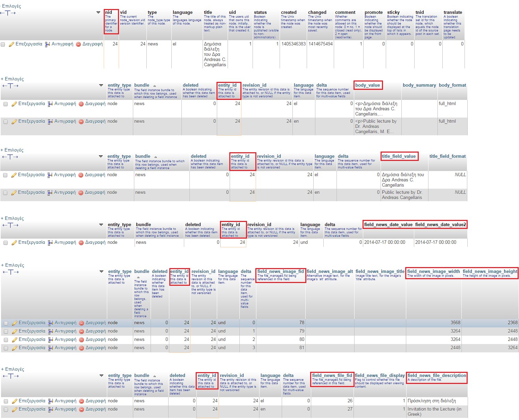Click the delete icon in the title_field_value 'el' row
Viewport: 519px width, 420px height.
(x=81, y=175)
